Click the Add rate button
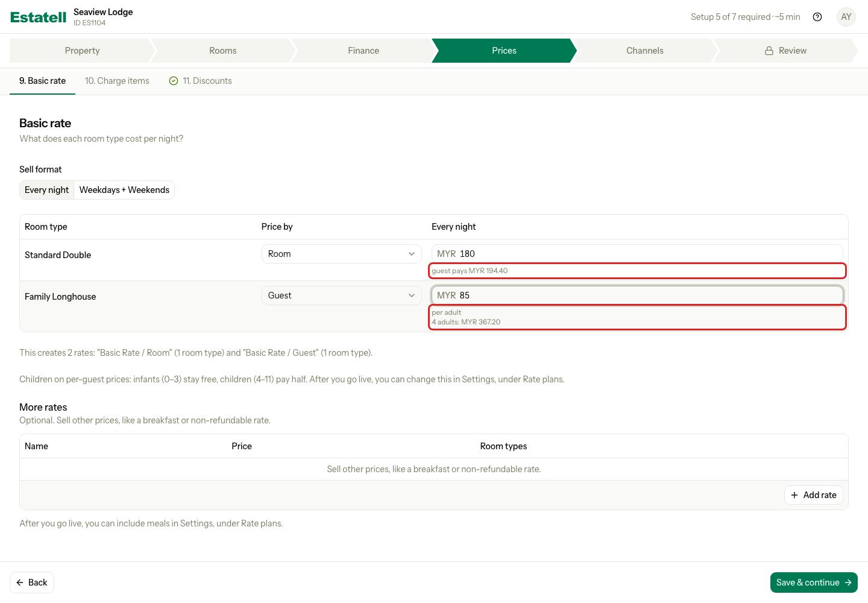868x603 pixels. coord(814,495)
